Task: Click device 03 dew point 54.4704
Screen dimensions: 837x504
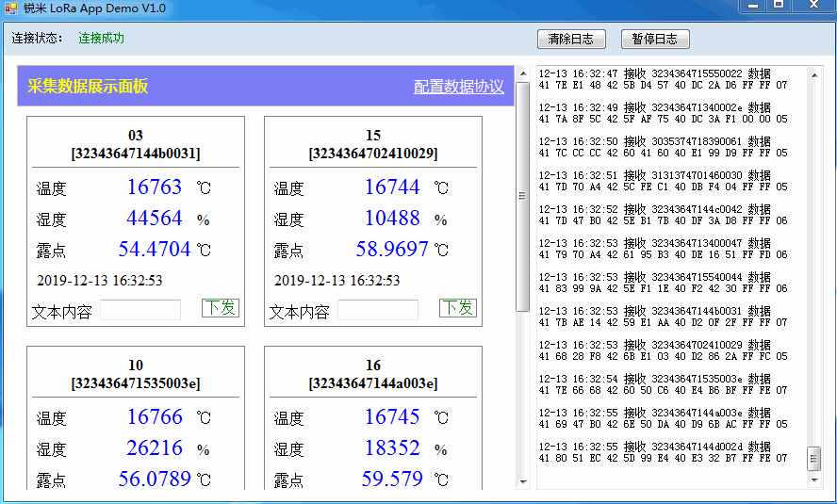Action: click(155, 249)
